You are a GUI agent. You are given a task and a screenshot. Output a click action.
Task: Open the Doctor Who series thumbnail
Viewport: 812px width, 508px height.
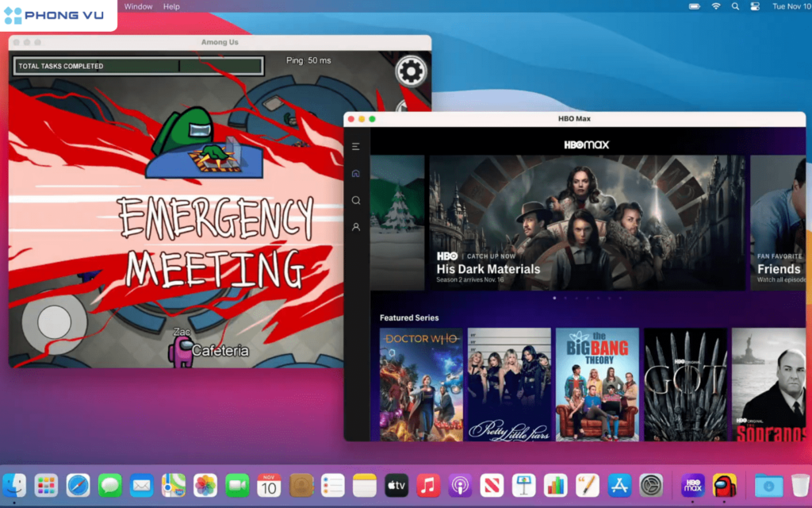[x=420, y=384]
